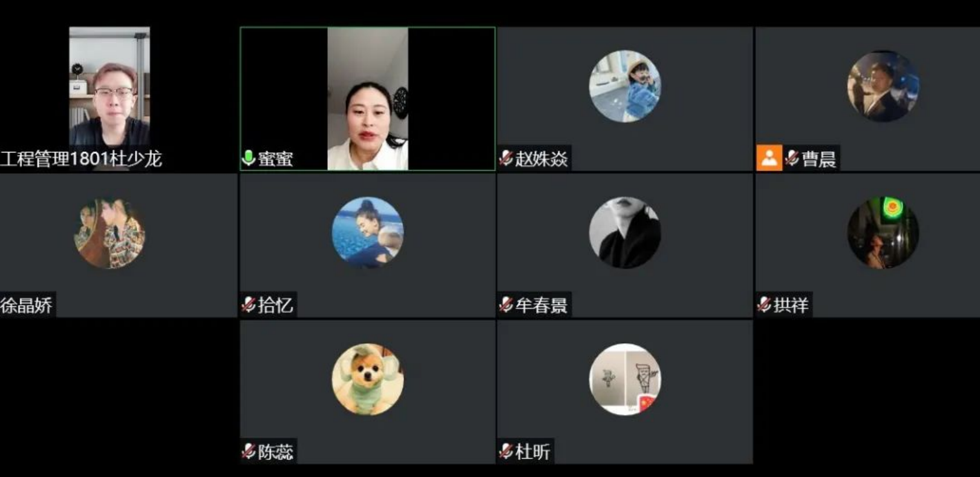Click the 徐晶娇 name label

(x=27, y=304)
